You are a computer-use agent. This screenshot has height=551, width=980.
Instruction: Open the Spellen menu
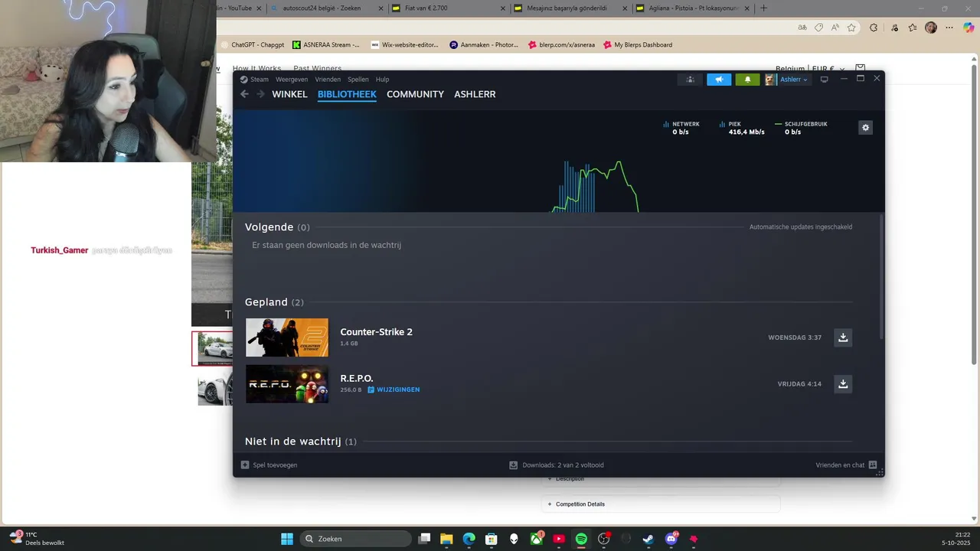358,80
